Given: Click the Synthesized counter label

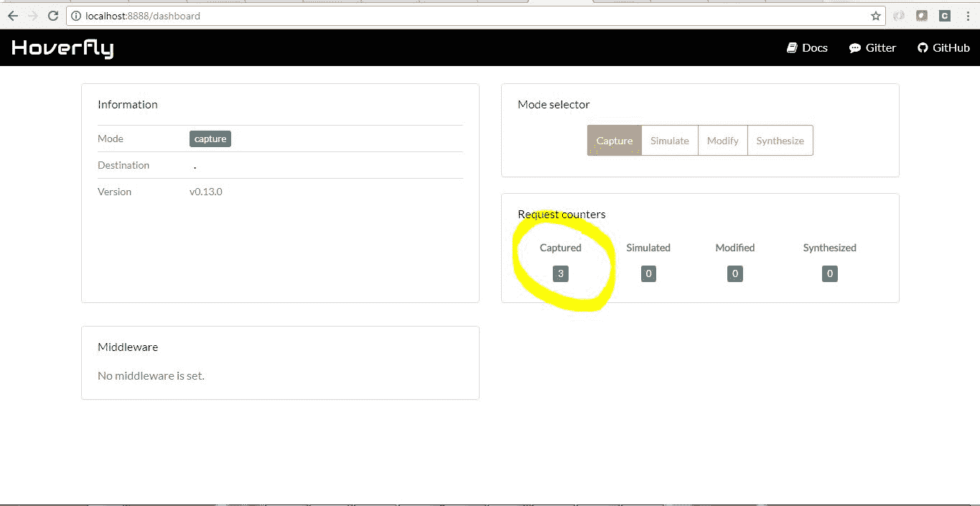Looking at the screenshot, I should pos(830,248).
